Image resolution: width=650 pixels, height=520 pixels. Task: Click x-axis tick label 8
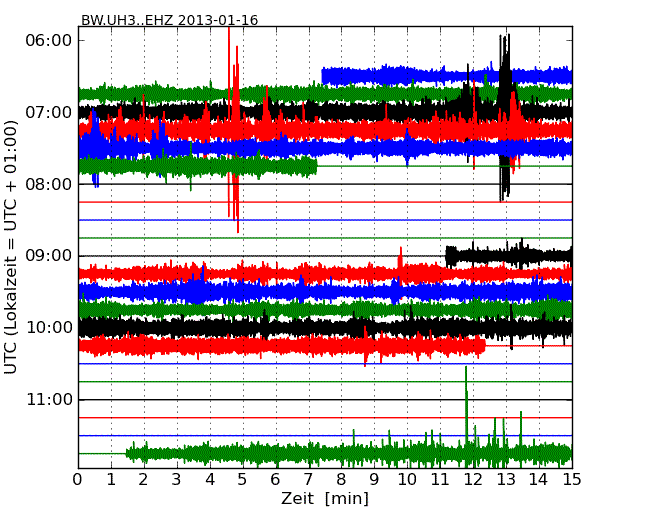click(341, 480)
